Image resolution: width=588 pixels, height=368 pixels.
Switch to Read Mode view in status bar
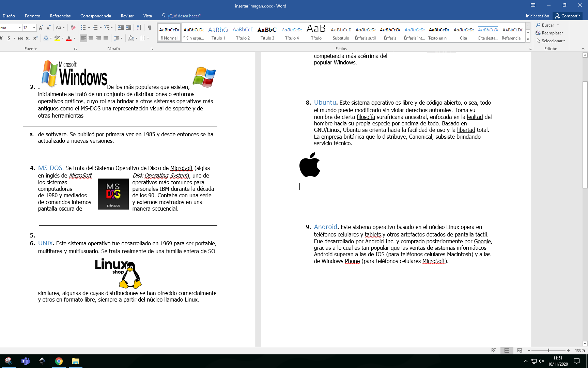point(494,350)
